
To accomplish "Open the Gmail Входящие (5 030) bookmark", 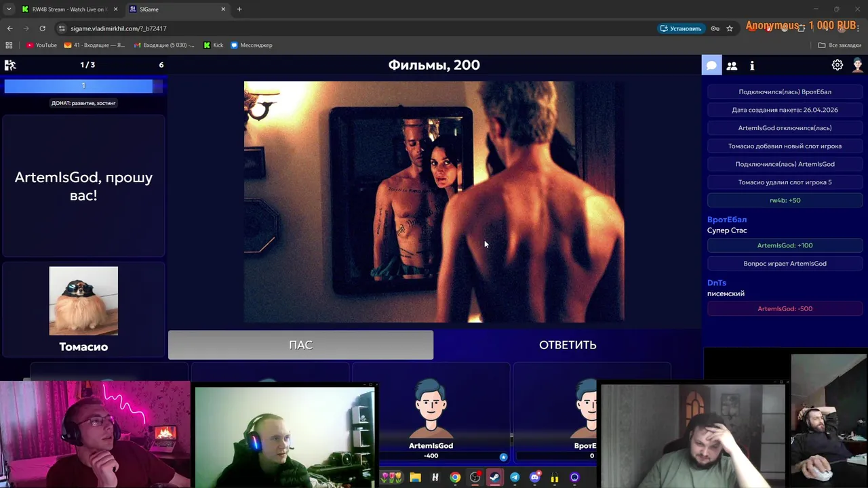I will (164, 45).
